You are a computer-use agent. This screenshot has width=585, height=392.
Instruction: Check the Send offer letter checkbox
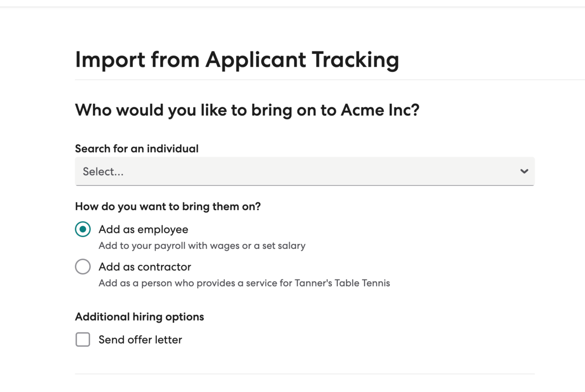click(83, 340)
